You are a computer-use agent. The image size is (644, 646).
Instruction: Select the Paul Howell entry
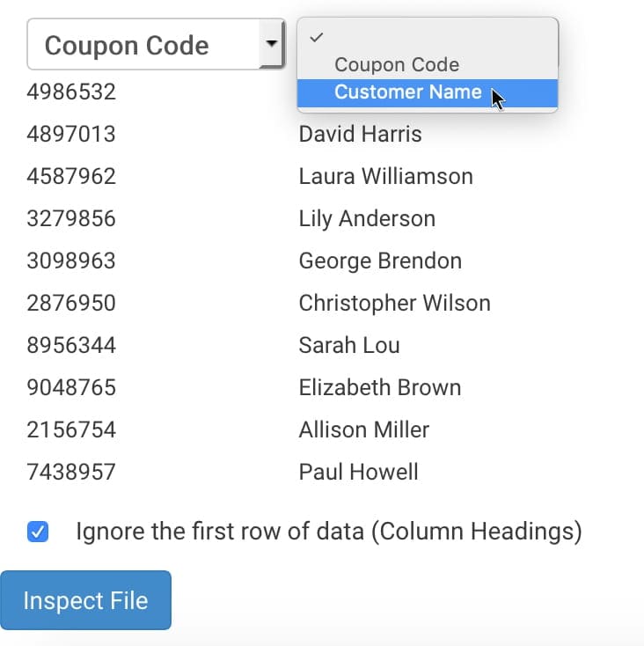[x=358, y=472]
